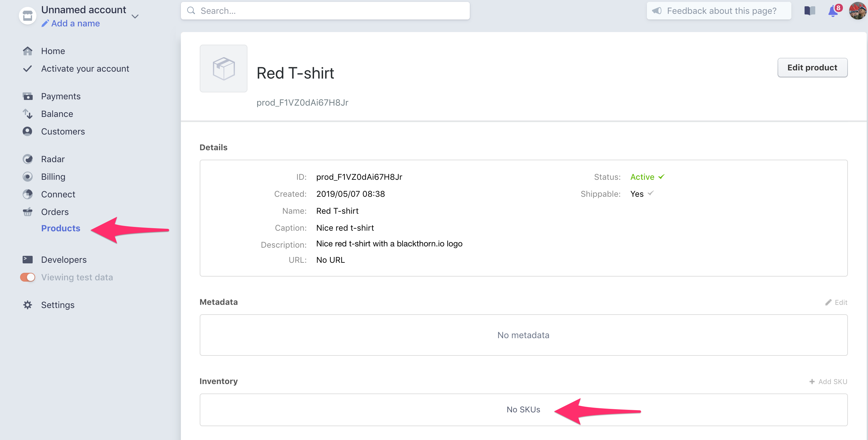
Task: Go to Payments in the sidebar
Action: coord(61,96)
